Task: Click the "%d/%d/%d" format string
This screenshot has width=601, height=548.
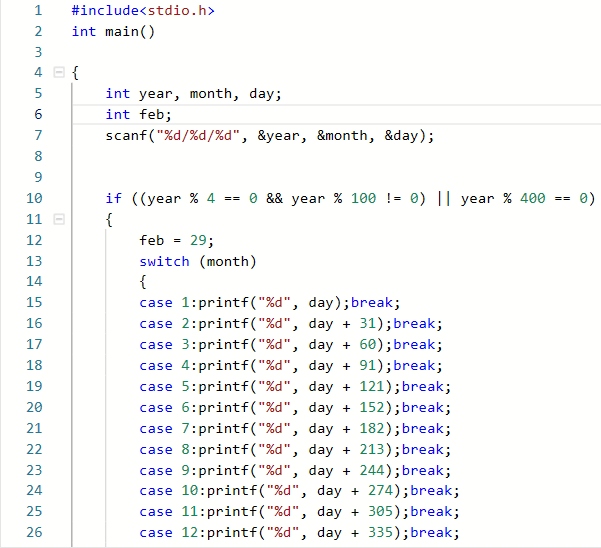Action: coord(198,135)
